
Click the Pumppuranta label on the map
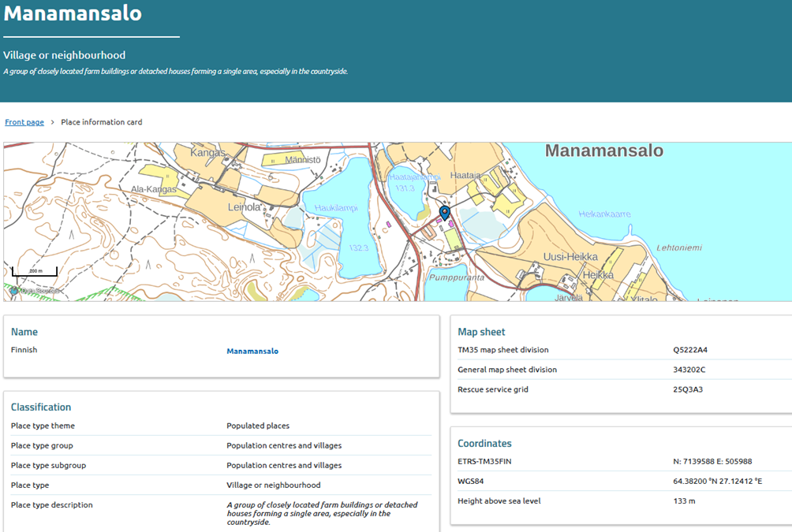pyautogui.click(x=456, y=277)
